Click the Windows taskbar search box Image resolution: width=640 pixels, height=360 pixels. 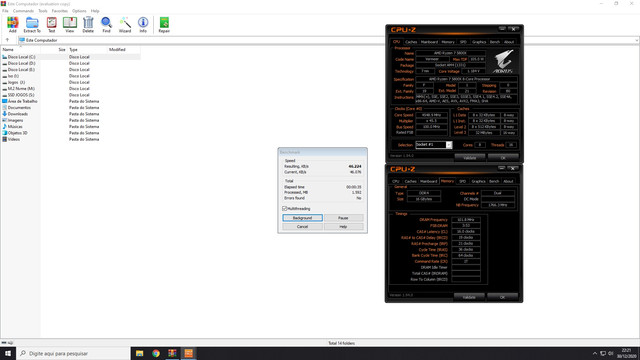tap(73, 353)
